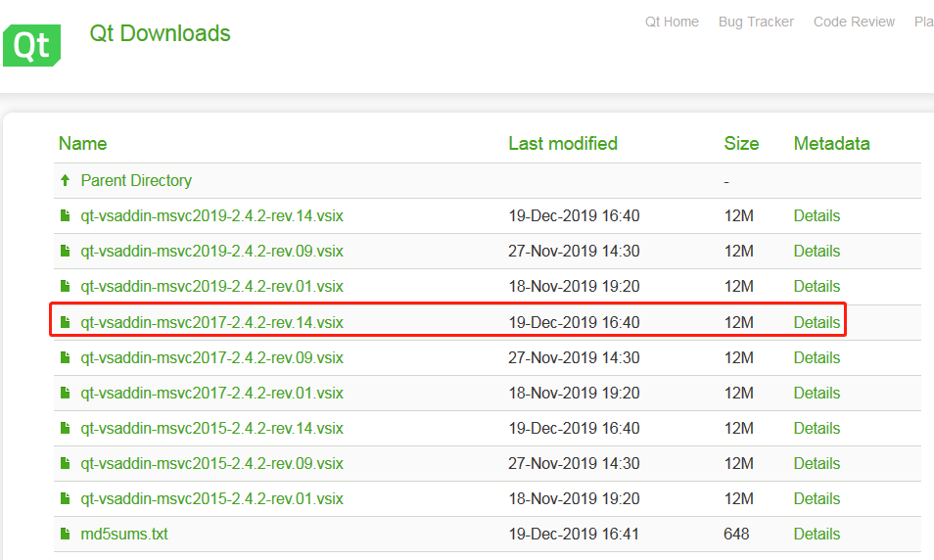
Task: Open the md5sums.txt file link
Action: [x=124, y=534]
